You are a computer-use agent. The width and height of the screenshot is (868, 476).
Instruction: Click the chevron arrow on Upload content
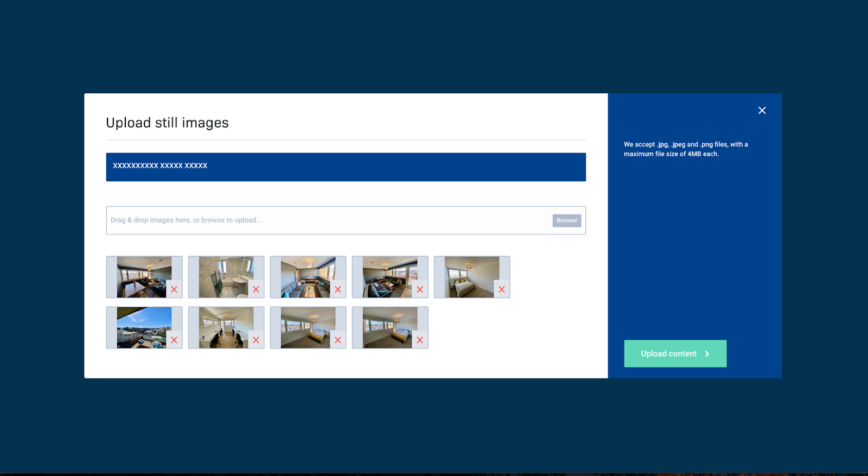coord(707,354)
